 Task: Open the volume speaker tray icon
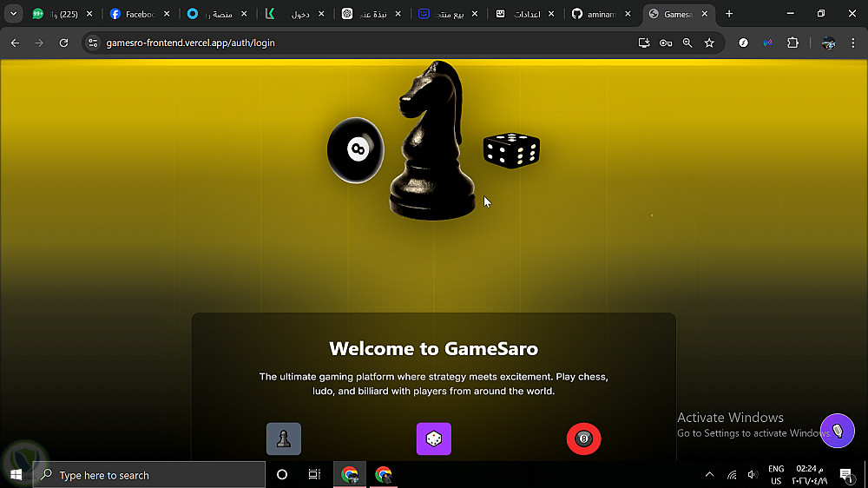(753, 475)
